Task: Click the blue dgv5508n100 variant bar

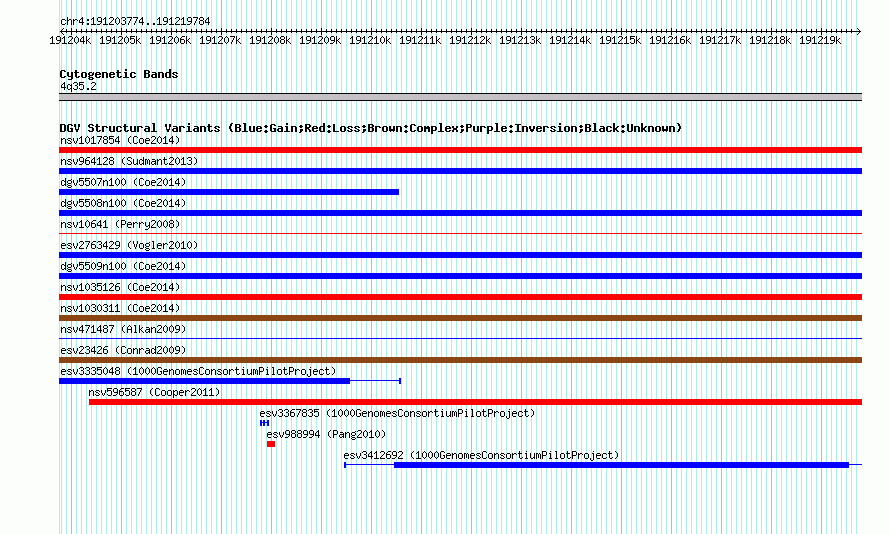Action: (x=460, y=213)
